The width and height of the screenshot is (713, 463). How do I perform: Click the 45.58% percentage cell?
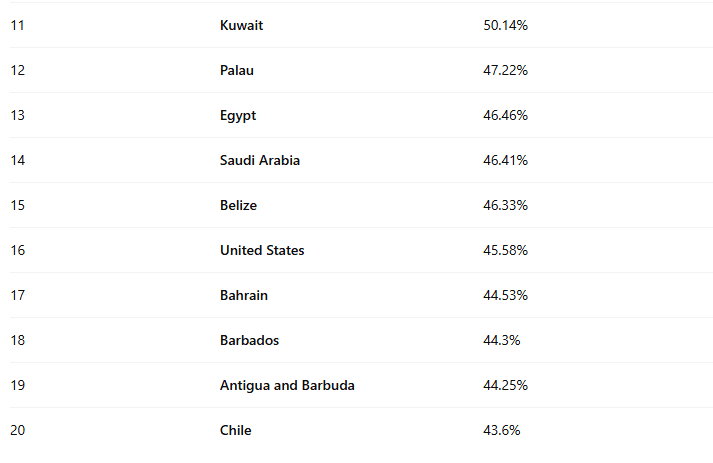coord(505,250)
